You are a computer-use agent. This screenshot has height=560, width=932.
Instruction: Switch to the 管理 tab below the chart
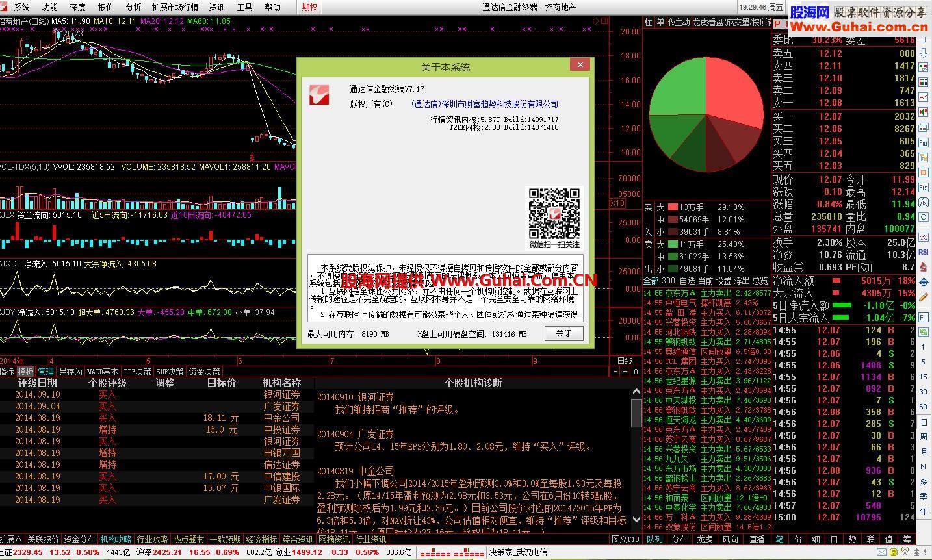(x=46, y=372)
